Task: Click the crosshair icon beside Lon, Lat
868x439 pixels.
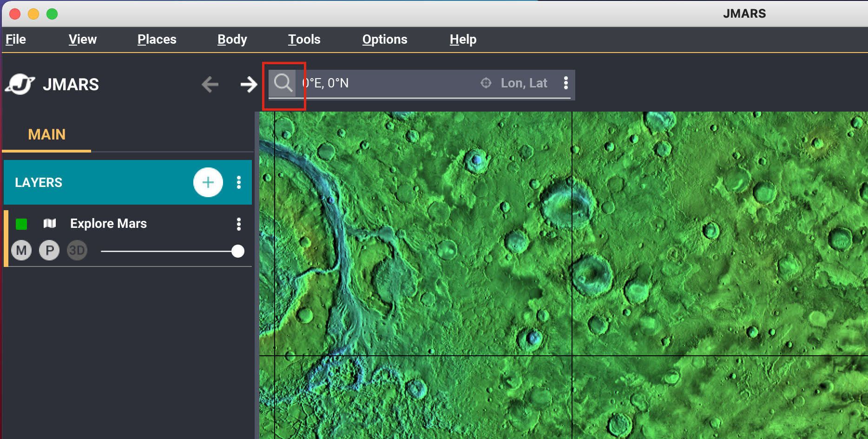Action: point(486,83)
